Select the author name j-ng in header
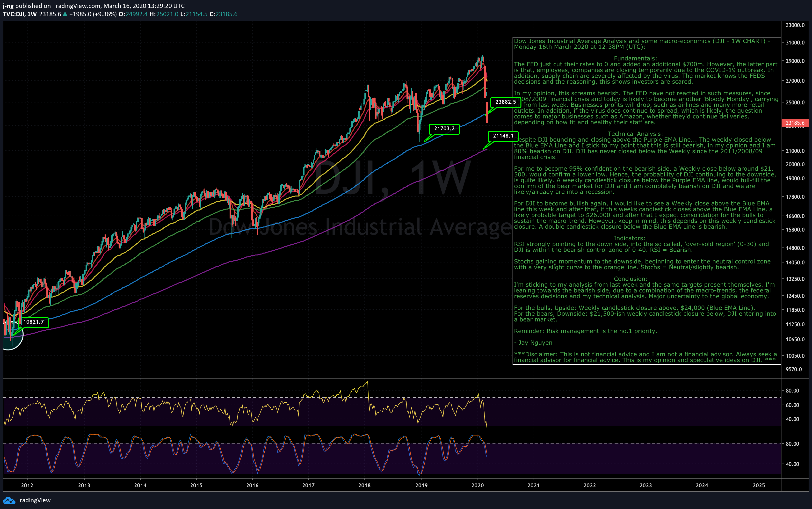The width and height of the screenshot is (812, 509). [x=8, y=6]
